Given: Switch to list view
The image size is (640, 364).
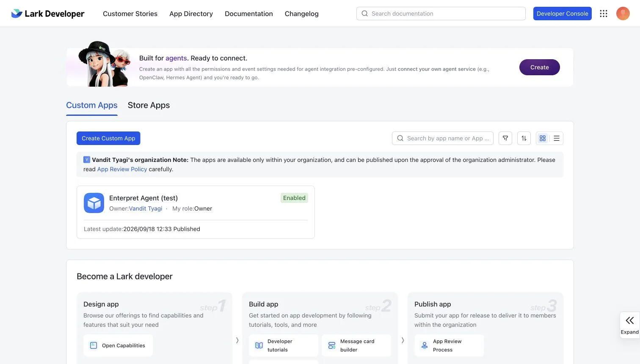Looking at the screenshot, I should tap(557, 138).
